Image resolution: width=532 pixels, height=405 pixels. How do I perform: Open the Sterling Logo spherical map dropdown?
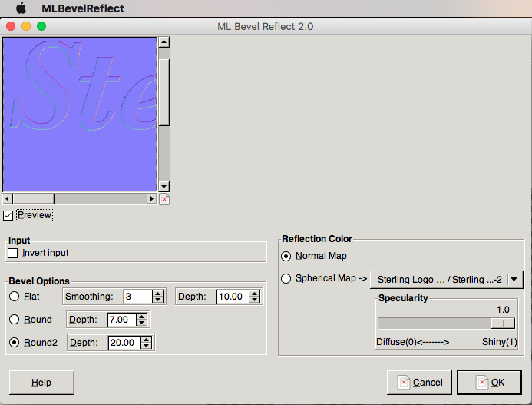click(446, 280)
